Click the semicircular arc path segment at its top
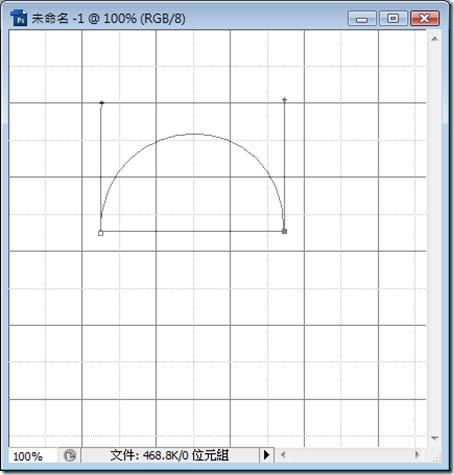454x475 pixels. point(193,134)
